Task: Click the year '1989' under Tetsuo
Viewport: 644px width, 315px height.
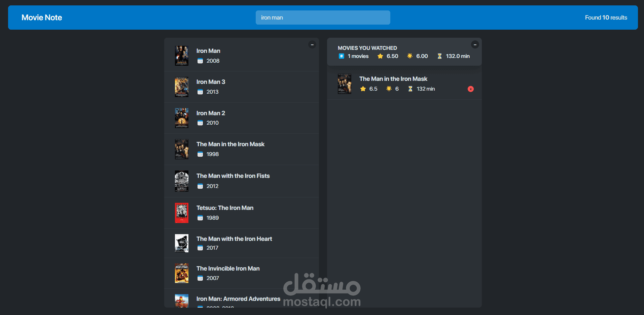Action: coord(213,218)
